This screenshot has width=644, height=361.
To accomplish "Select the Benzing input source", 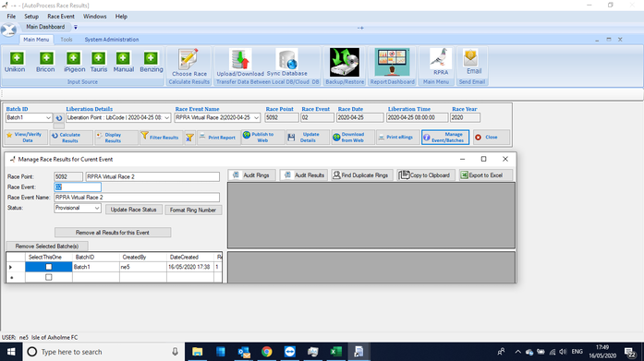I will 152,63.
